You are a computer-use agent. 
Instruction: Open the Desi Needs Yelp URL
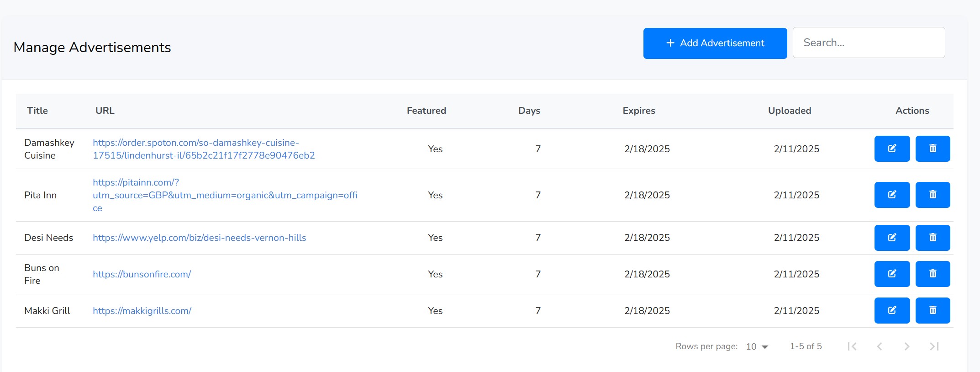[199, 238]
